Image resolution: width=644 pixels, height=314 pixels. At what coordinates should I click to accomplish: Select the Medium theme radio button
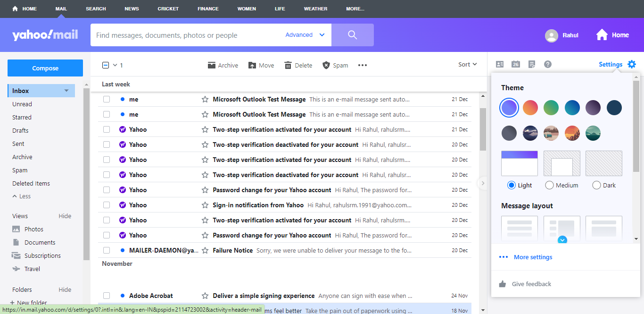(x=549, y=185)
